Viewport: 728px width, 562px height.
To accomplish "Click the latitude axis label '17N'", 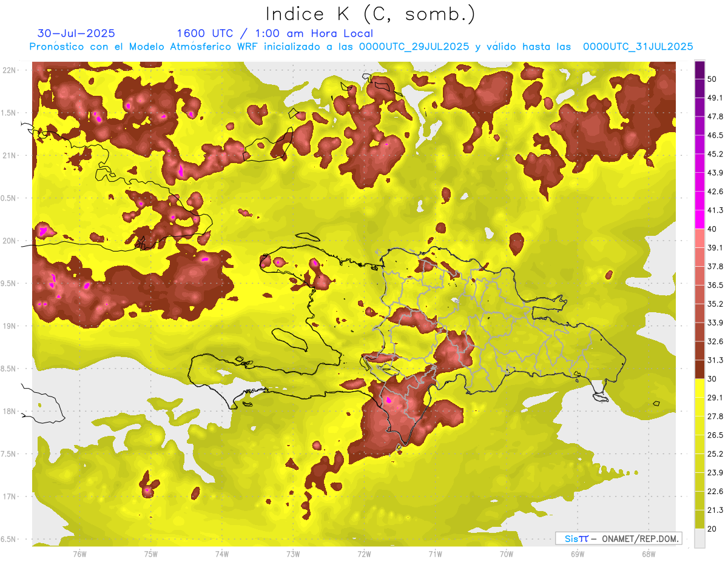I will (x=10, y=497).
